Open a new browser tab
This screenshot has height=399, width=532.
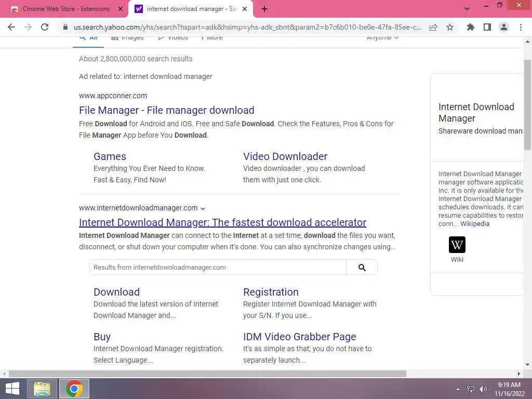click(264, 9)
